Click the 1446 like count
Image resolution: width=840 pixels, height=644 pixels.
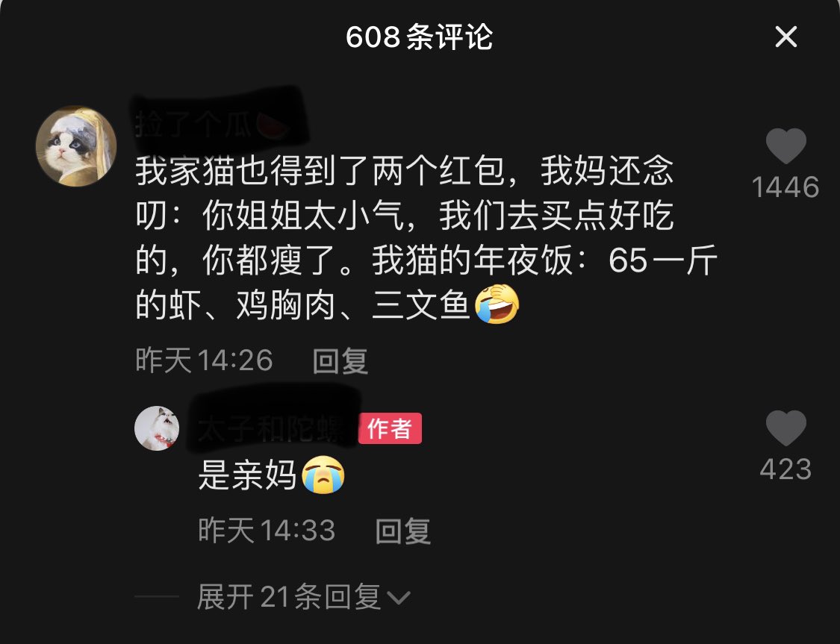[x=785, y=187]
